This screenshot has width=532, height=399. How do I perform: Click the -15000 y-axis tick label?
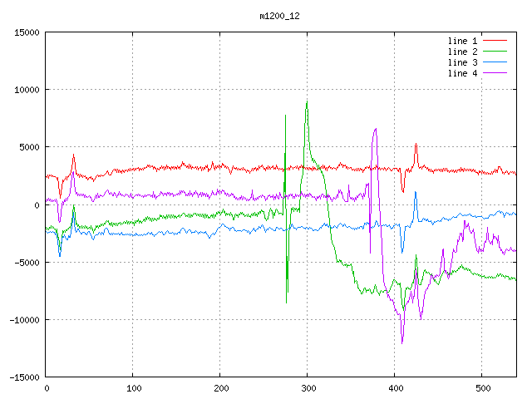pyautogui.click(x=23, y=377)
